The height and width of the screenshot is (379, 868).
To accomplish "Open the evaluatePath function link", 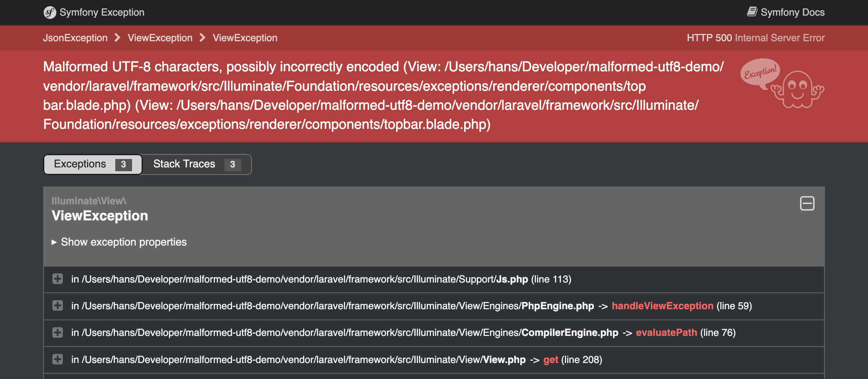I will (666, 332).
